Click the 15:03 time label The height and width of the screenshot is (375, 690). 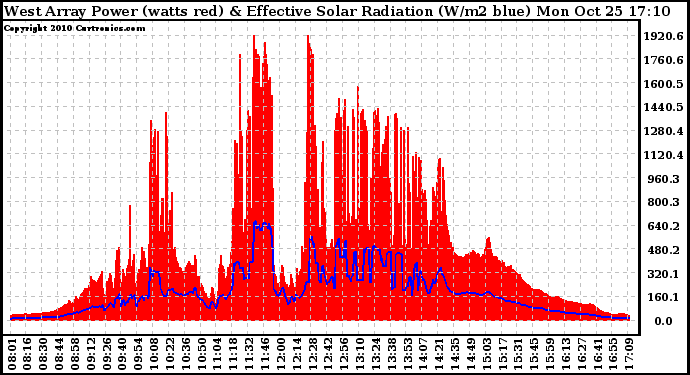tap(487, 354)
